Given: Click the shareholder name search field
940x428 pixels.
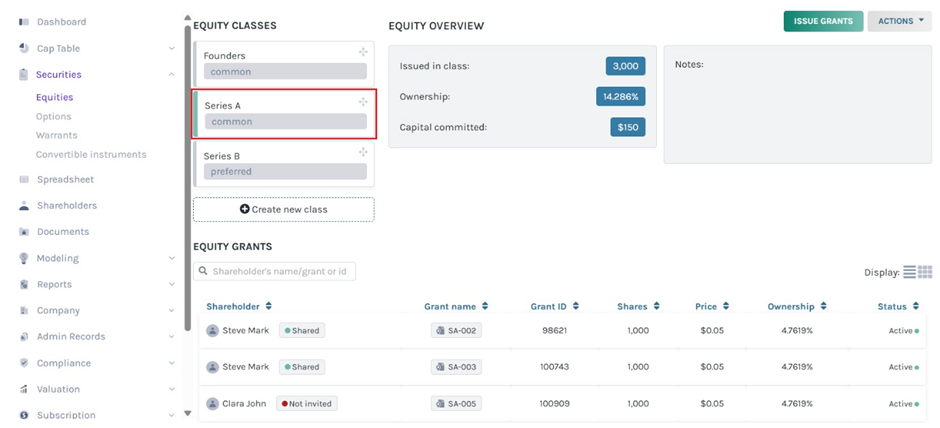Looking at the screenshot, I should pyautogui.click(x=275, y=271).
